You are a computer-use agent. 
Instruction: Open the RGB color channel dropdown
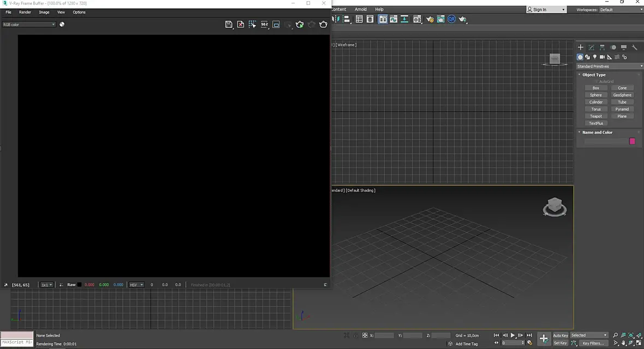coord(29,25)
